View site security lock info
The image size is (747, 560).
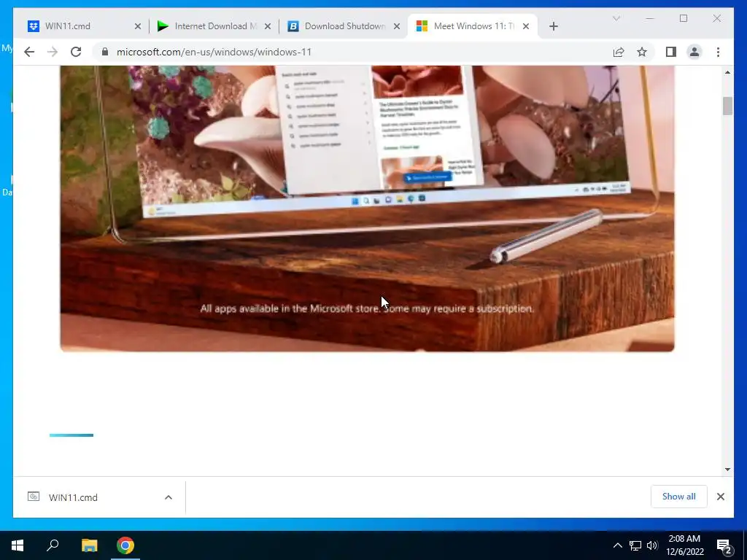[x=105, y=52]
